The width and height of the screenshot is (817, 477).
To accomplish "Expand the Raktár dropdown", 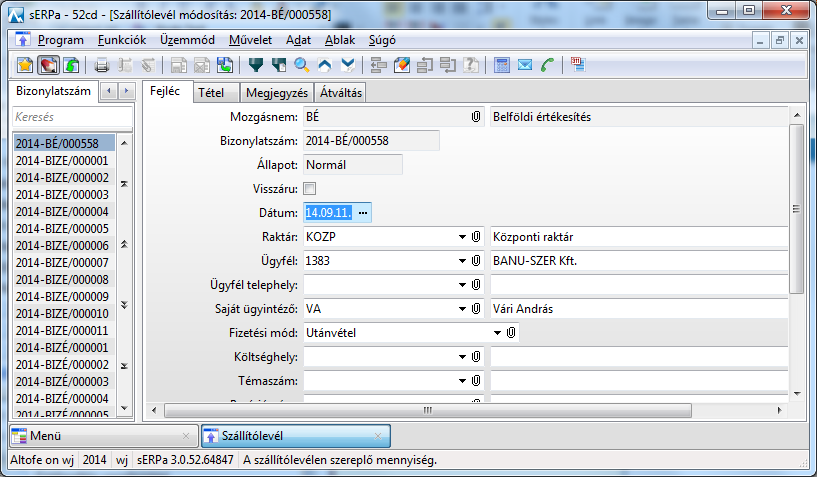I will pos(462,237).
